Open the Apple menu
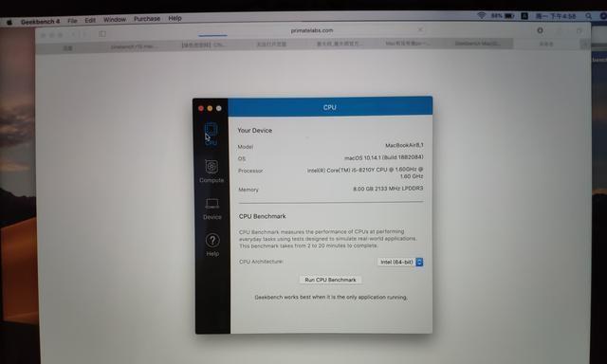 point(9,22)
